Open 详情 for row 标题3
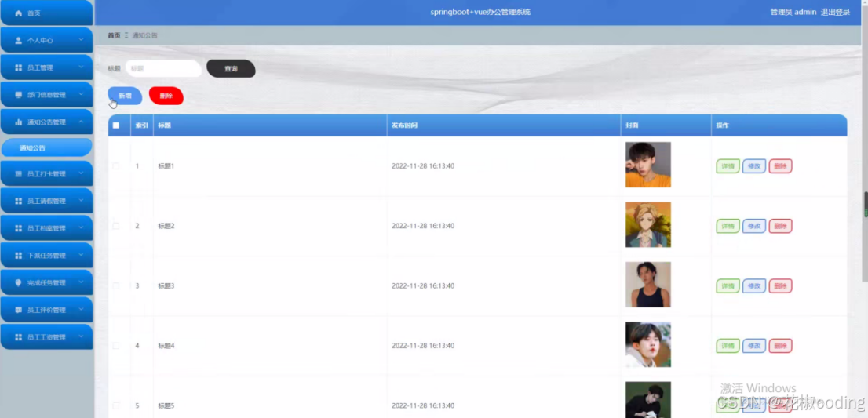Viewport: 868px width, 418px height. coord(728,285)
